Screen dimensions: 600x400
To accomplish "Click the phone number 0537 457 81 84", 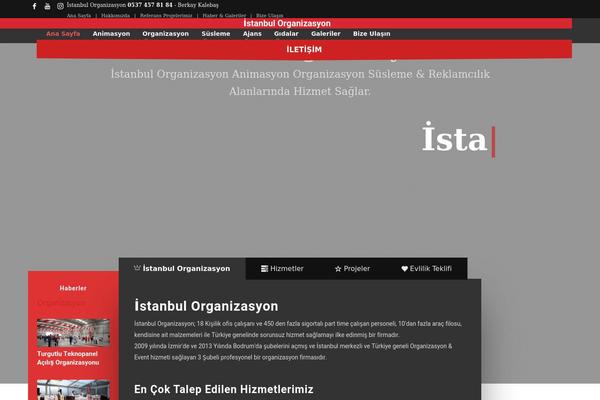I will [150, 5].
